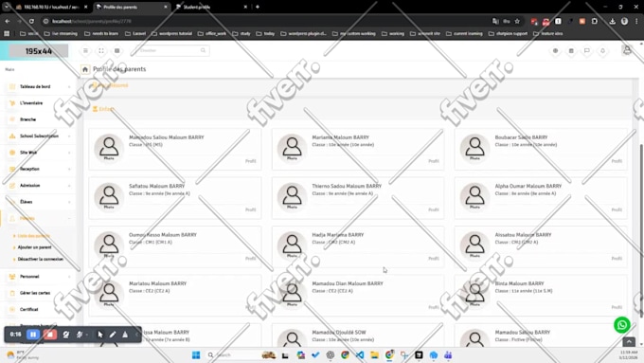Click the name Mamadou Djouldé SOW
This screenshot has height=363, width=644.
coord(339,332)
